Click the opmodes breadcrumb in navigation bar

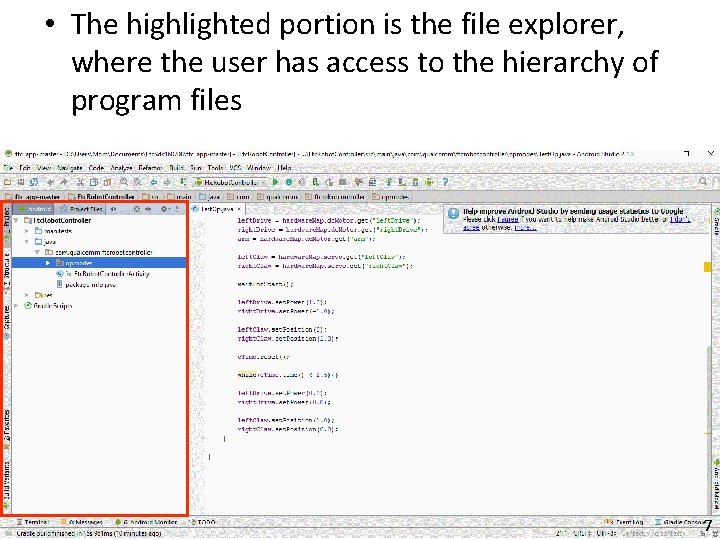[390, 197]
